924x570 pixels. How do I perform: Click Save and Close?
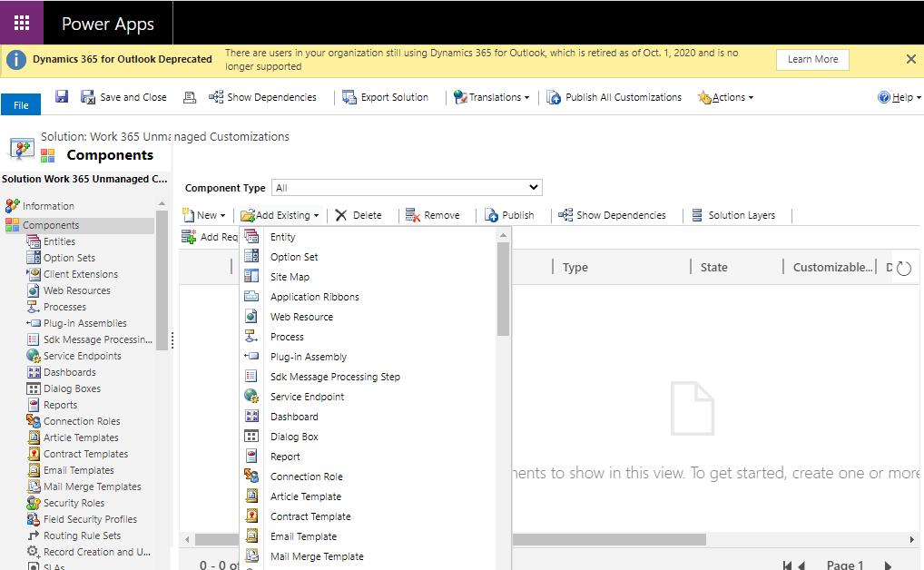[124, 97]
